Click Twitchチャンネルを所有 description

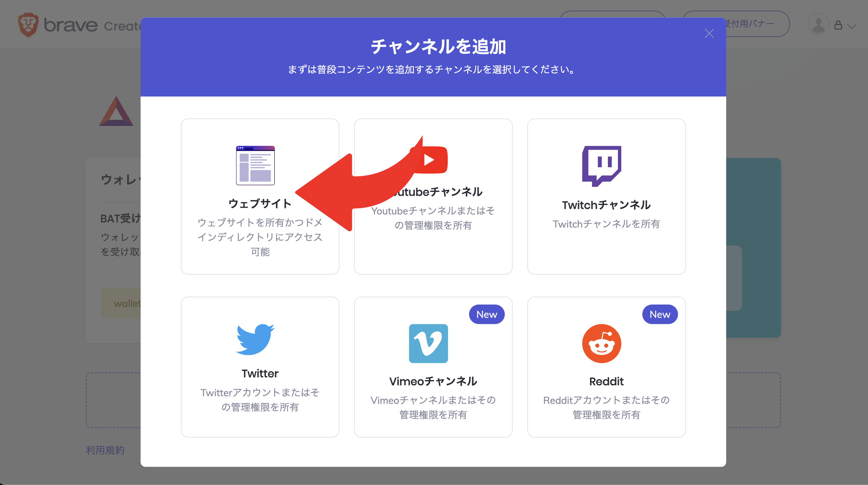[606, 224]
